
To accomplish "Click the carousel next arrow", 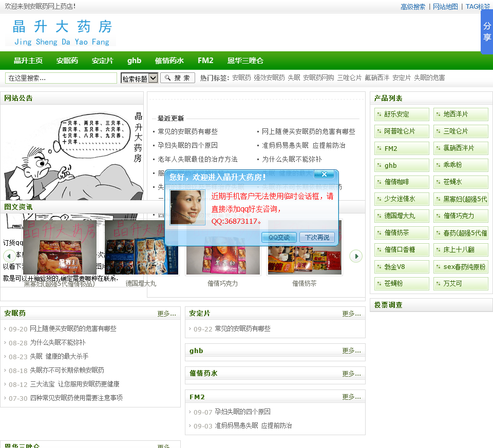I will 356,256.
